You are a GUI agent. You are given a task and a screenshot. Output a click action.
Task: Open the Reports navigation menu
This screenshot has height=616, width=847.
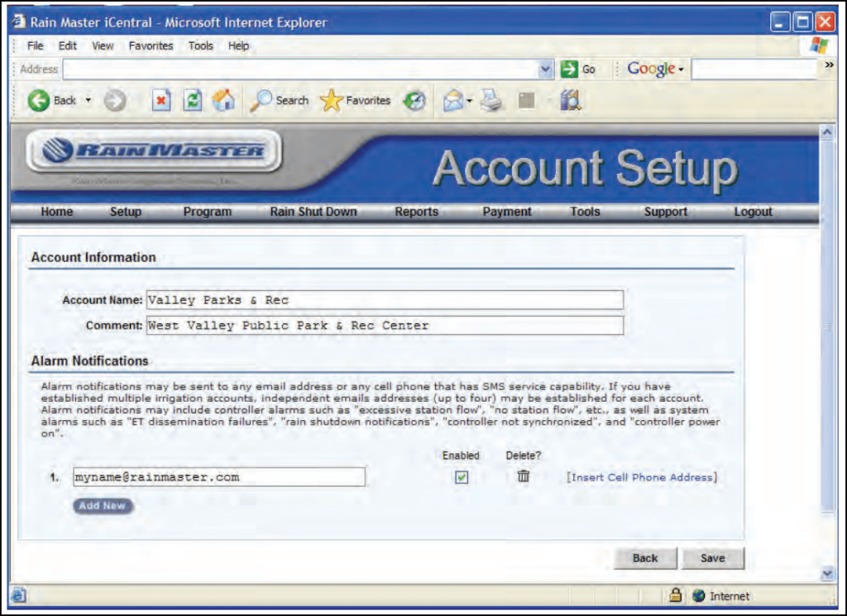416,212
